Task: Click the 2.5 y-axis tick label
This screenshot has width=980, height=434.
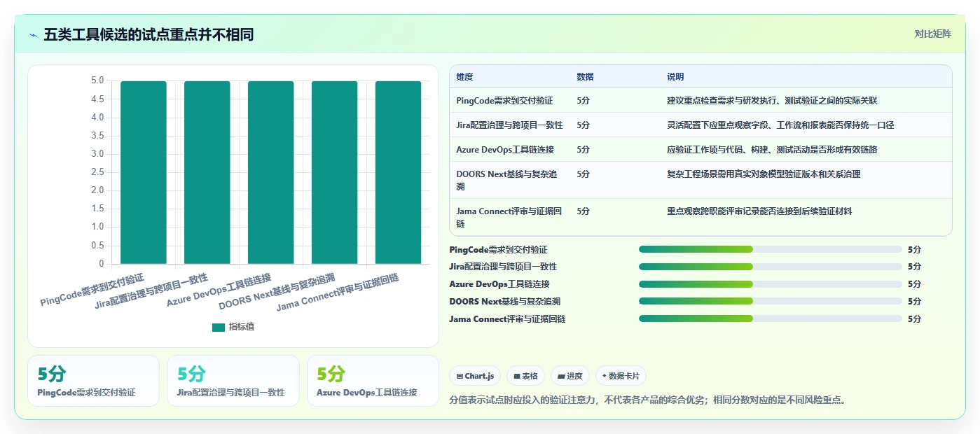Action: tap(97, 172)
